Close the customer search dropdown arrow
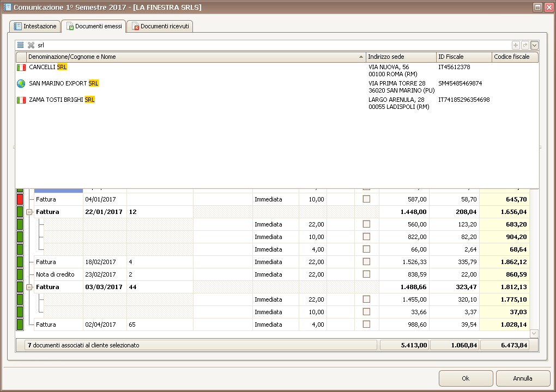The height and width of the screenshot is (392, 556). tap(534, 45)
